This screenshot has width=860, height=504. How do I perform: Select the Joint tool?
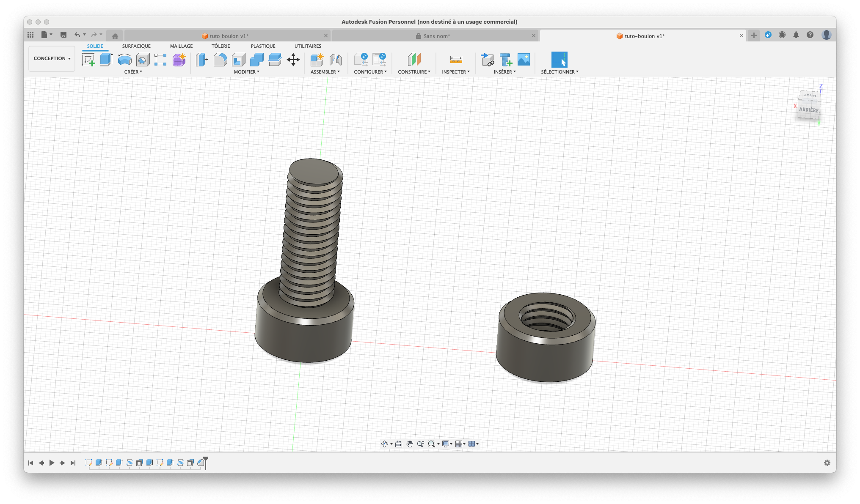(x=335, y=60)
